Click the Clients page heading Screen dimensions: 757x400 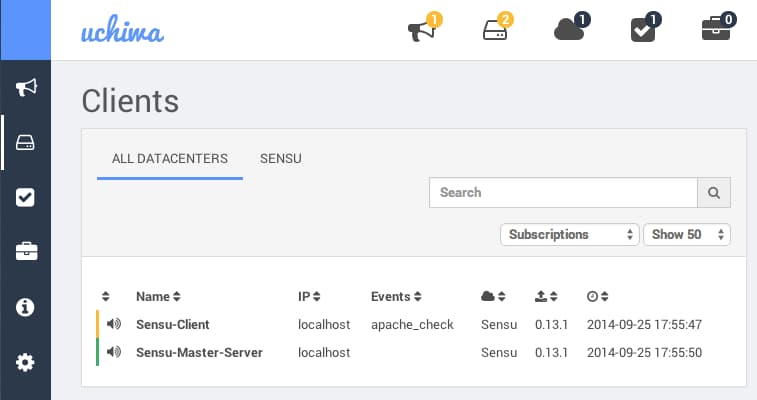tap(130, 101)
